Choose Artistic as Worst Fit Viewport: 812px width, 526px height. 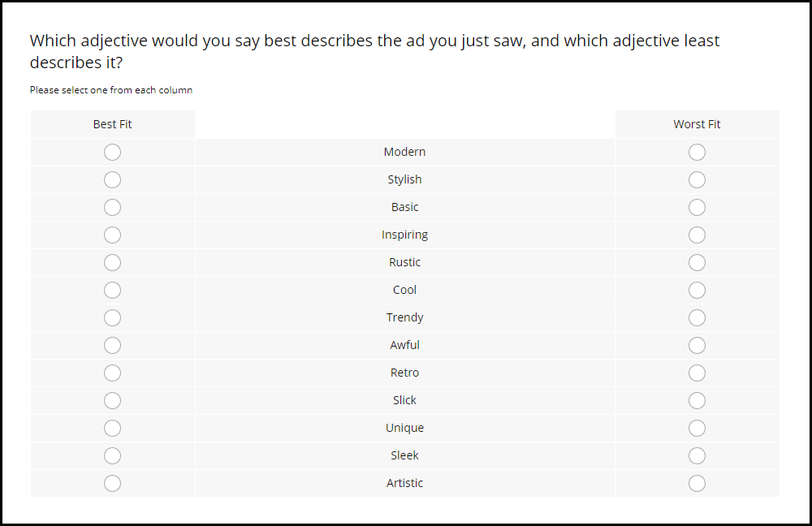click(697, 483)
